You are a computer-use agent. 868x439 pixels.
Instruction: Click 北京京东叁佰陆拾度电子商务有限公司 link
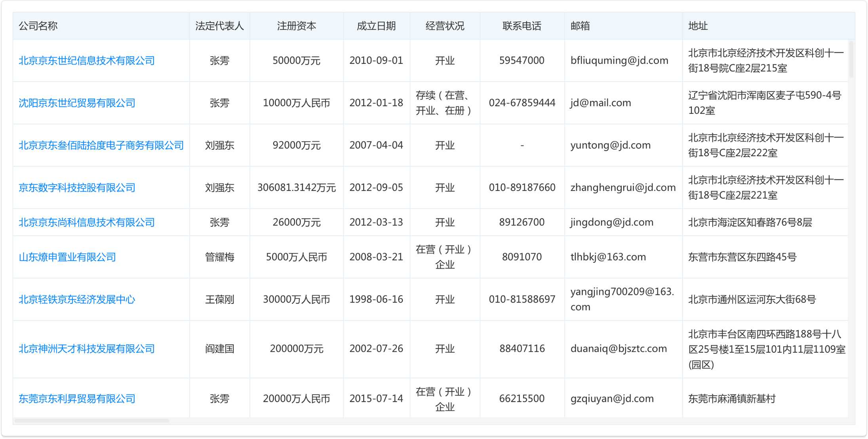click(x=101, y=145)
